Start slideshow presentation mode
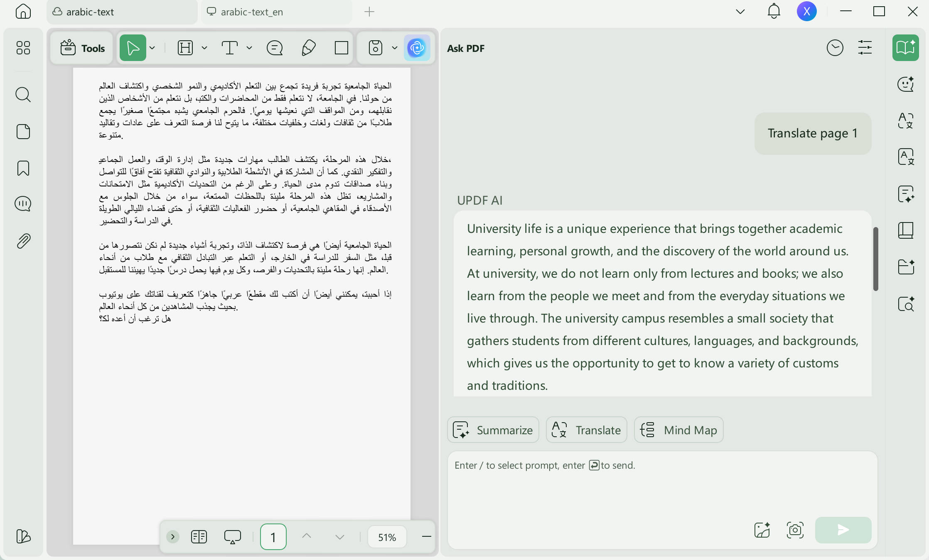The image size is (929, 560). tap(233, 537)
